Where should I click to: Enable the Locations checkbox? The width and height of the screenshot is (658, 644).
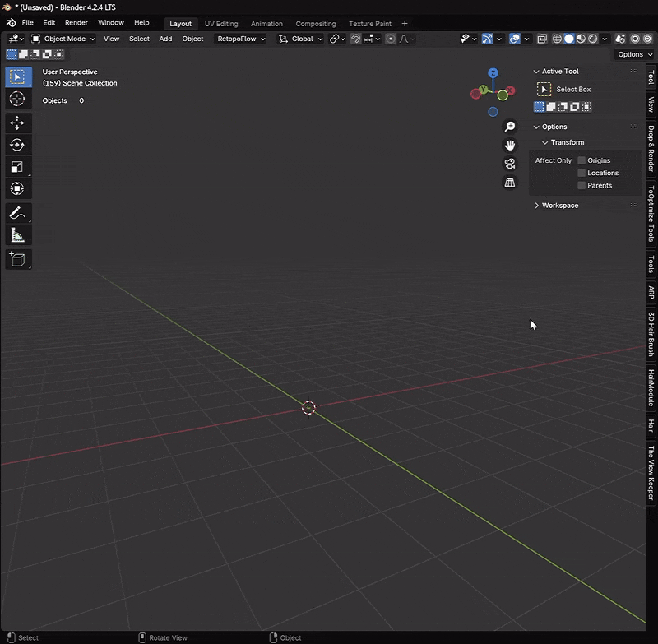(x=582, y=173)
